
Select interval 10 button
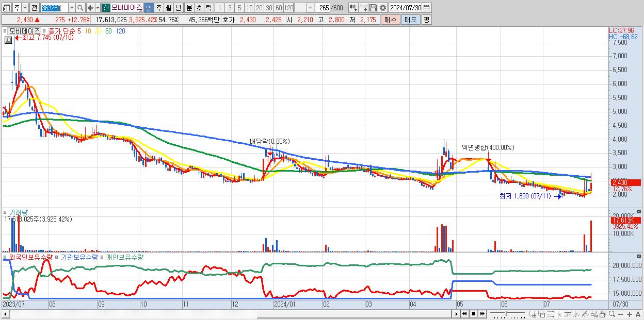click(249, 8)
